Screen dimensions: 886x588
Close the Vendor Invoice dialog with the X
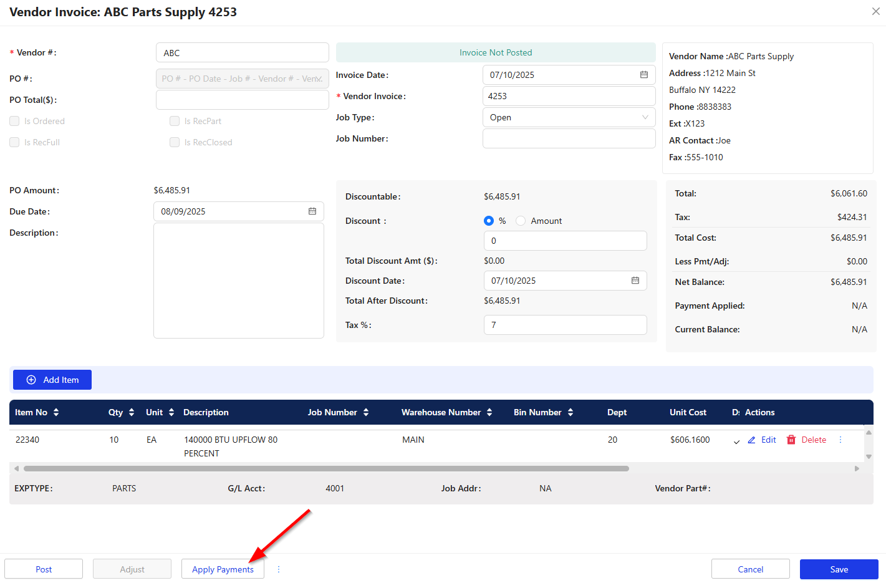pos(875,11)
